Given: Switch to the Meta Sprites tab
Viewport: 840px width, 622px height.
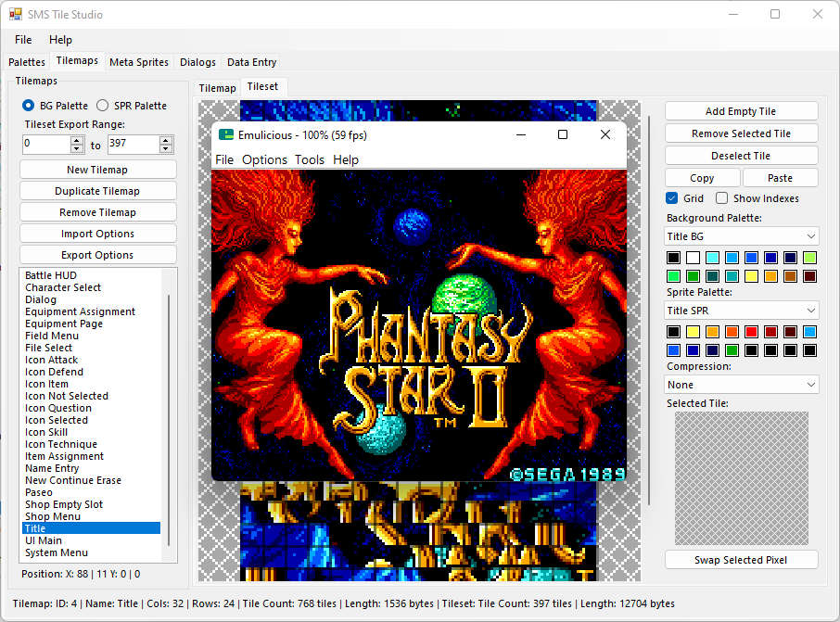Looking at the screenshot, I should [x=139, y=62].
